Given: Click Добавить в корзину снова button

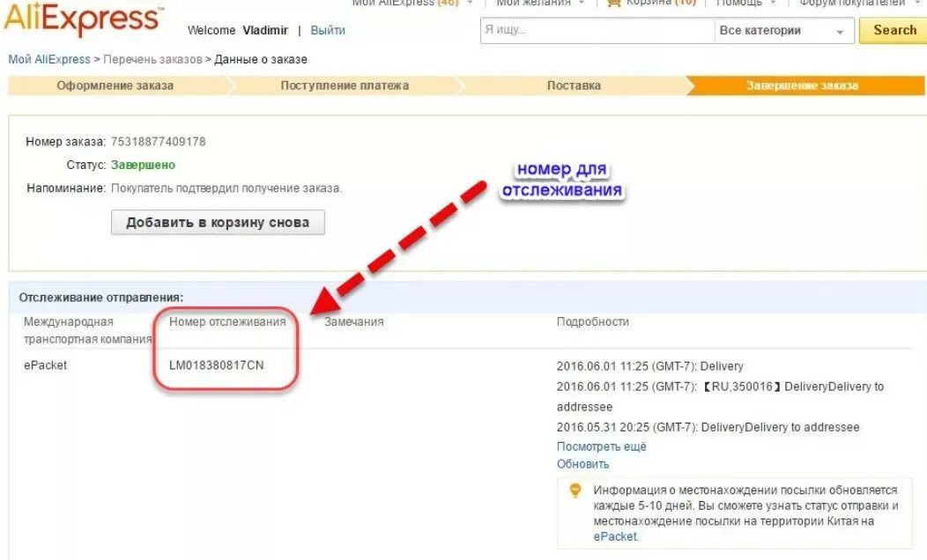Looking at the screenshot, I should pos(218,223).
